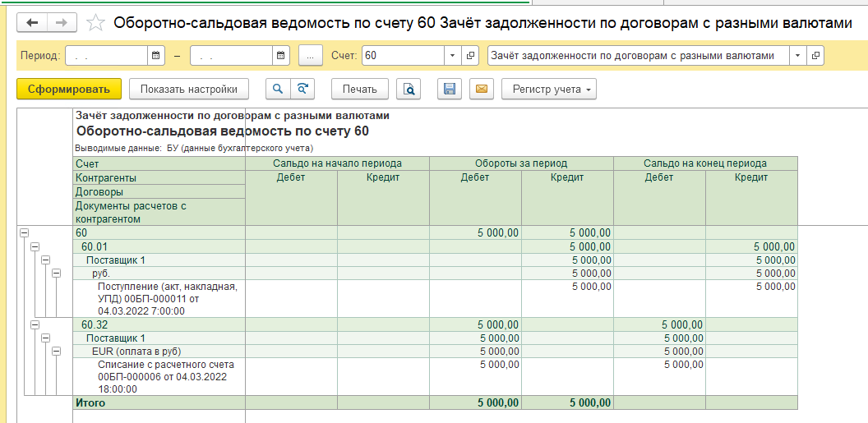The height and width of the screenshot is (423, 868).
Task: Click account 60 debit turnover 5 000,00
Action: pyautogui.click(x=497, y=233)
